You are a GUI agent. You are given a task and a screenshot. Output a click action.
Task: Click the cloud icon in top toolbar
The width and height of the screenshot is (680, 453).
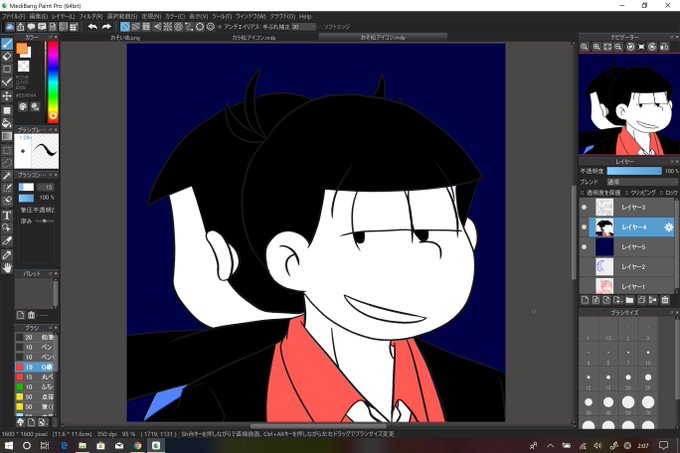pyautogui.click(x=10, y=27)
